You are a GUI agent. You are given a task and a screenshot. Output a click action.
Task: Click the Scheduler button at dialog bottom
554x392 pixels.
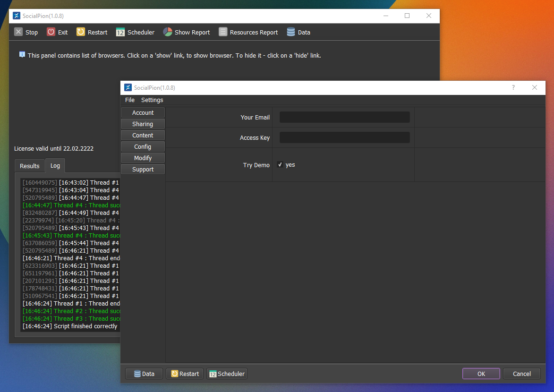point(227,374)
